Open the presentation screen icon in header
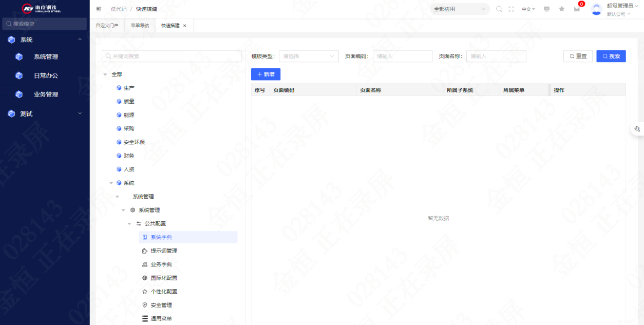644x325 pixels. click(546, 9)
